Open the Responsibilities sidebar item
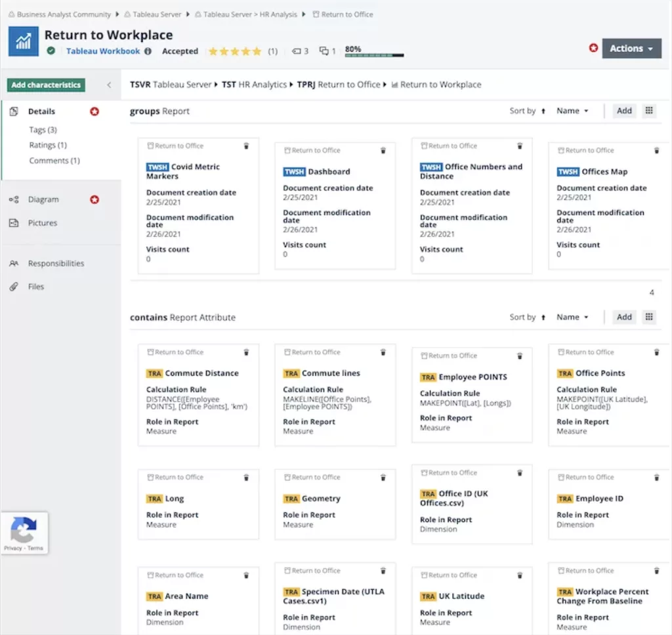Screen dimensions: 672x635 tap(56, 263)
